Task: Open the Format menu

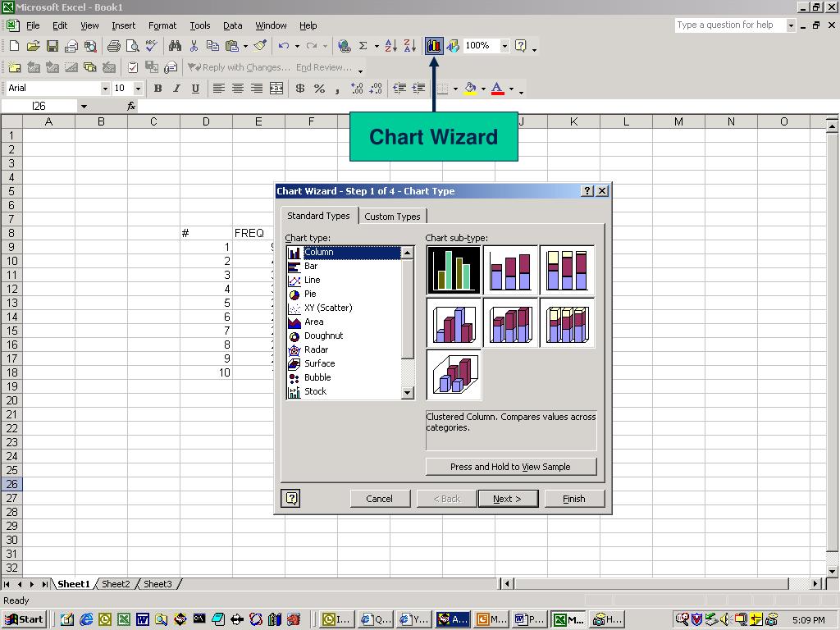Action: click(162, 25)
